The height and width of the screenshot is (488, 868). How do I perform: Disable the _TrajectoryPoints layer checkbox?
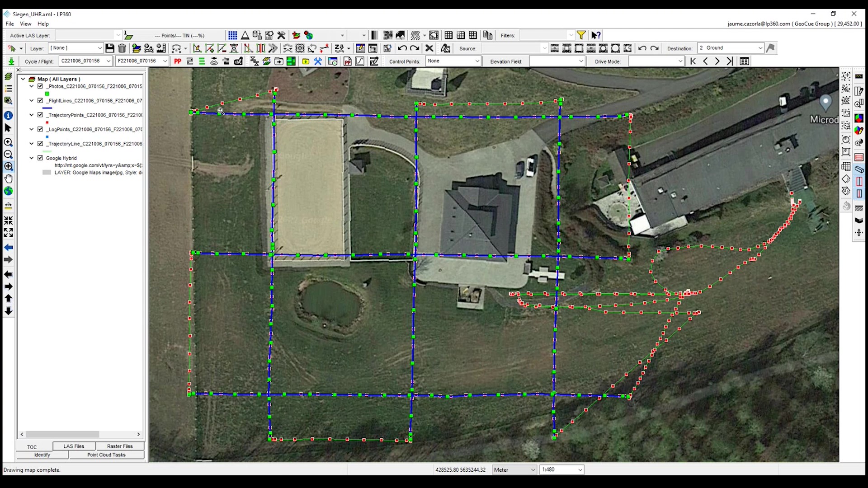40,115
